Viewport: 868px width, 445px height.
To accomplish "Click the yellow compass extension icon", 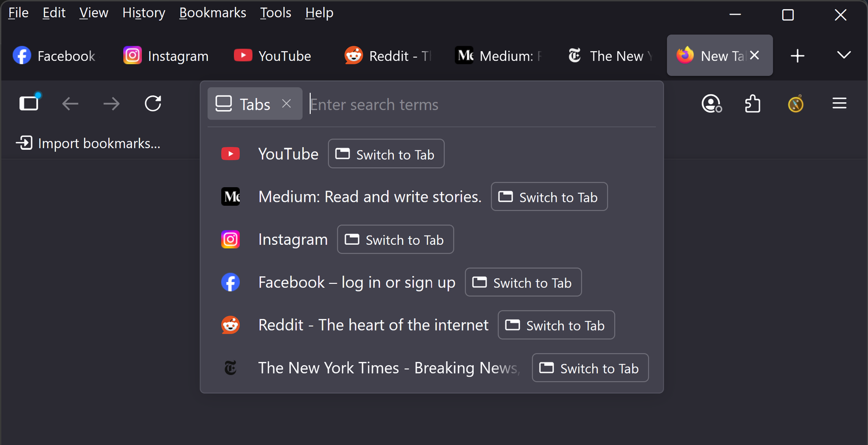I will 796,104.
